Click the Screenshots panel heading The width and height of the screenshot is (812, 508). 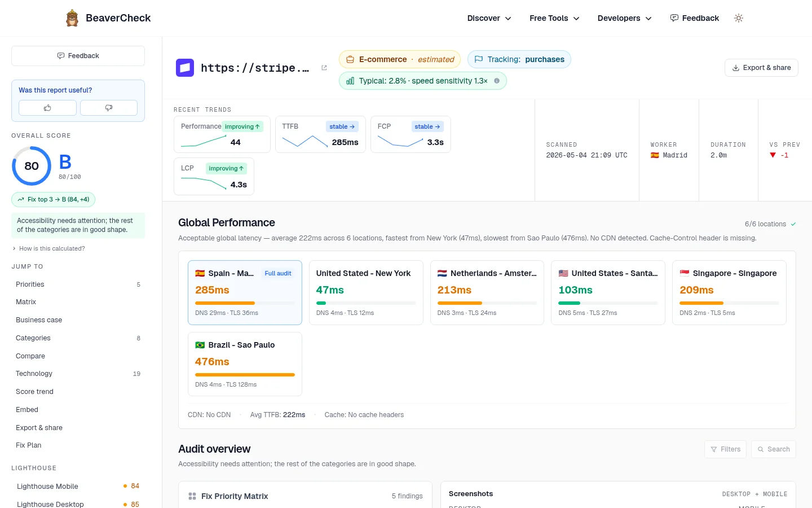tap(471, 494)
